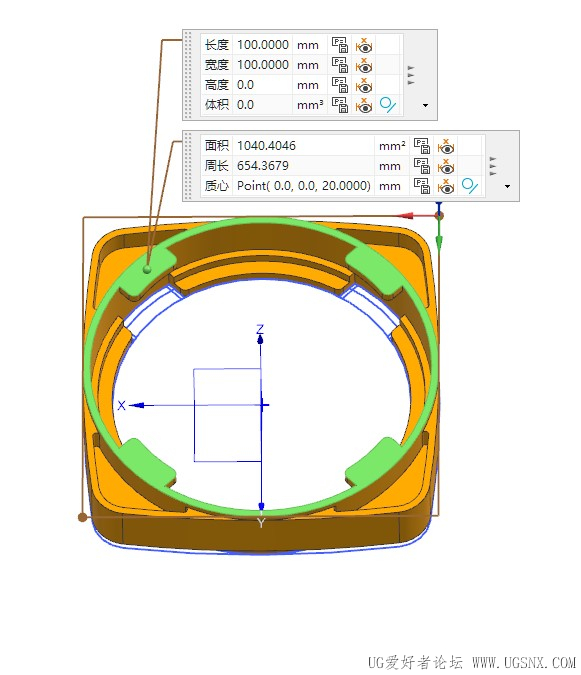Click the save-parameter icon in 长度 row
Viewport: 581px width, 675px height.
point(340,45)
